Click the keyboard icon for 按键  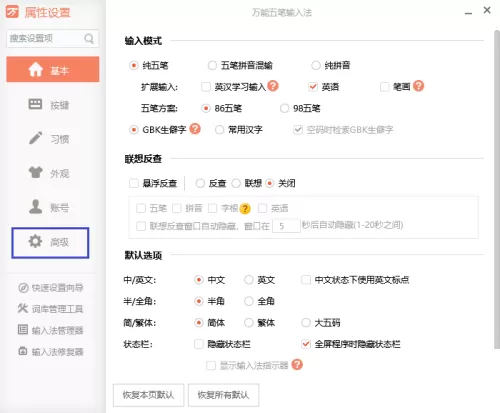[x=35, y=104]
